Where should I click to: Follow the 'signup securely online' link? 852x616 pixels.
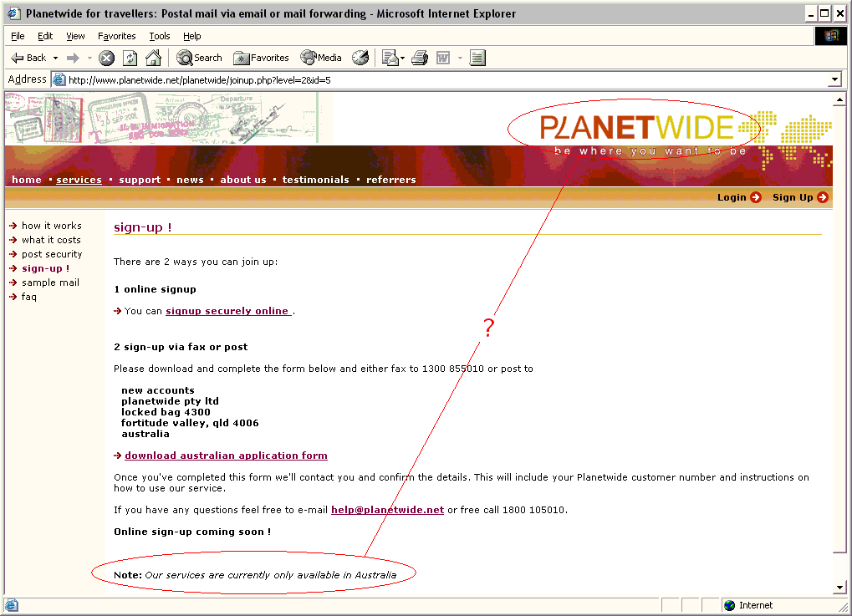click(x=228, y=311)
